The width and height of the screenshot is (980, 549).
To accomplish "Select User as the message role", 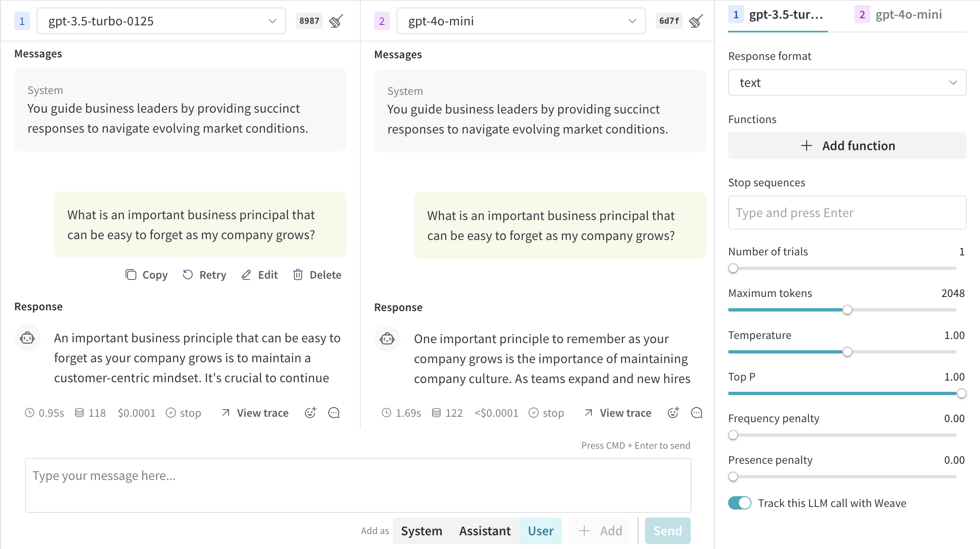I will coord(540,531).
